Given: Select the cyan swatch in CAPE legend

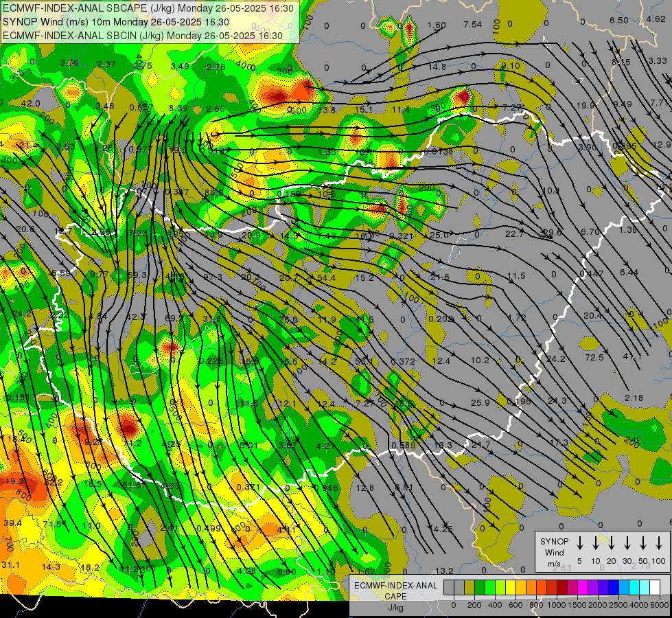Looking at the screenshot, I should click(635, 588).
